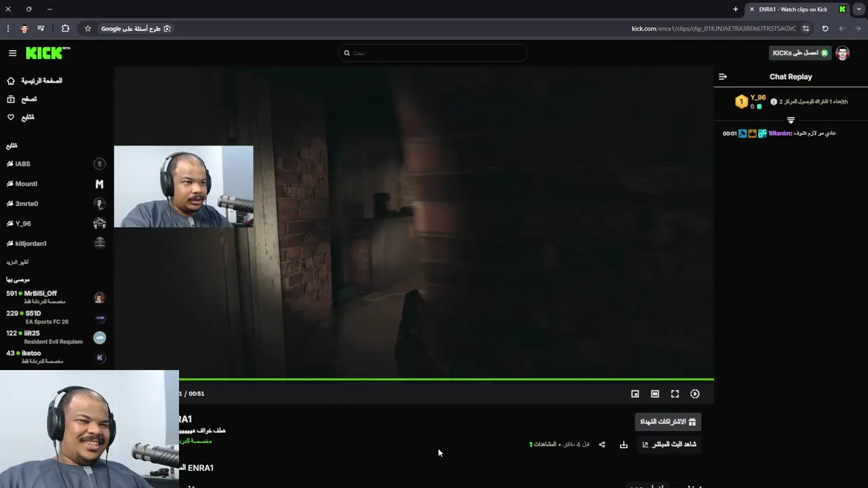Seek on the green clip progress bar
The image size is (868, 488).
click(446, 380)
